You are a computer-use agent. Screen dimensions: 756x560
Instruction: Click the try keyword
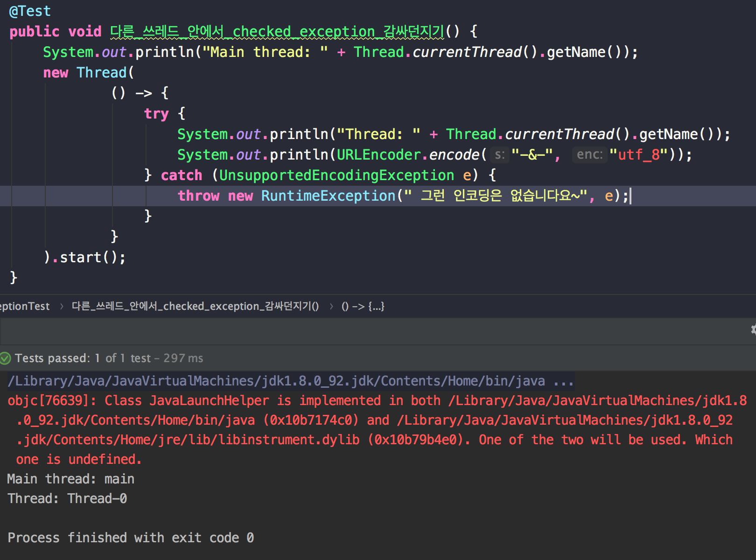pyautogui.click(x=156, y=113)
